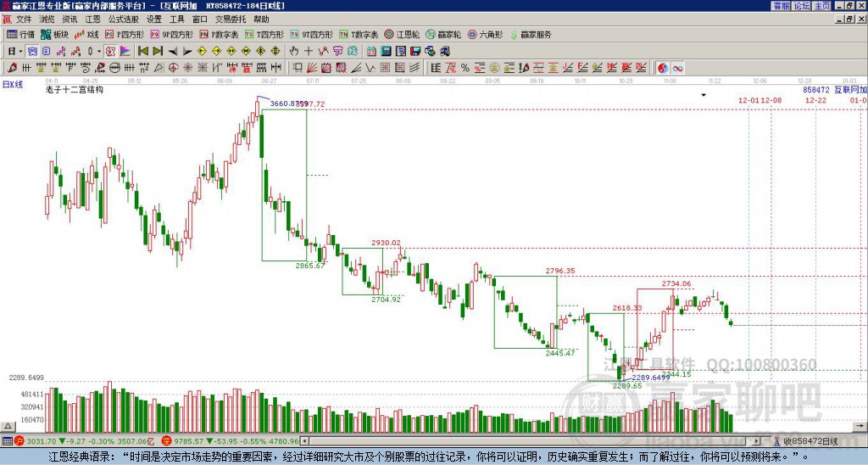Open the T数字表 tool
Image resolution: width=868 pixels, height=465 pixels.
pos(359,35)
